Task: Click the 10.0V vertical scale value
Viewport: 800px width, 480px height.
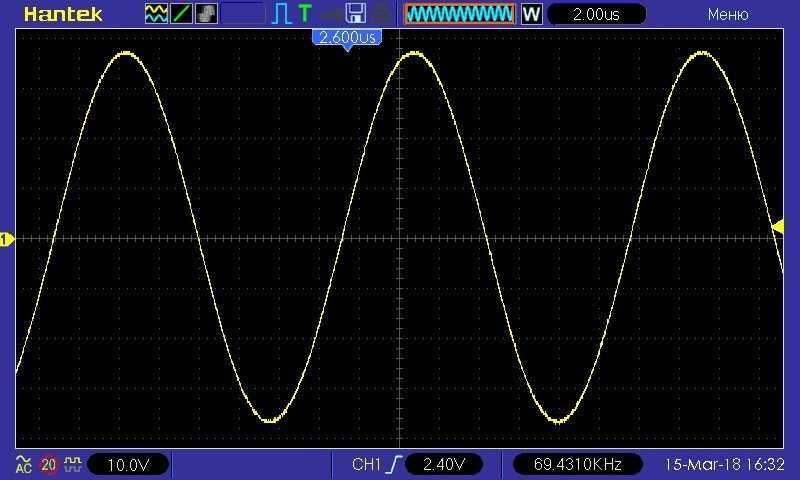Action: [128, 465]
